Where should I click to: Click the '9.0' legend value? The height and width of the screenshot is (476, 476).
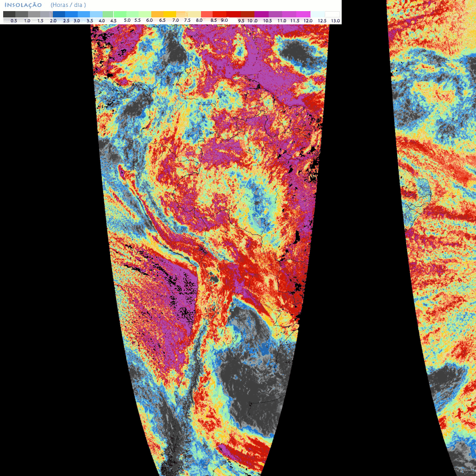224,20
